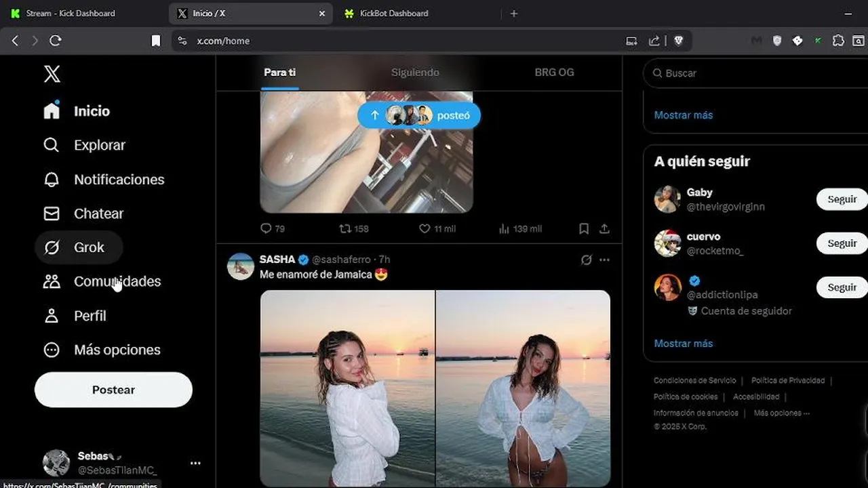This screenshot has height=488, width=868.
Task: Open more options on SASHA post
Action: [604, 260]
